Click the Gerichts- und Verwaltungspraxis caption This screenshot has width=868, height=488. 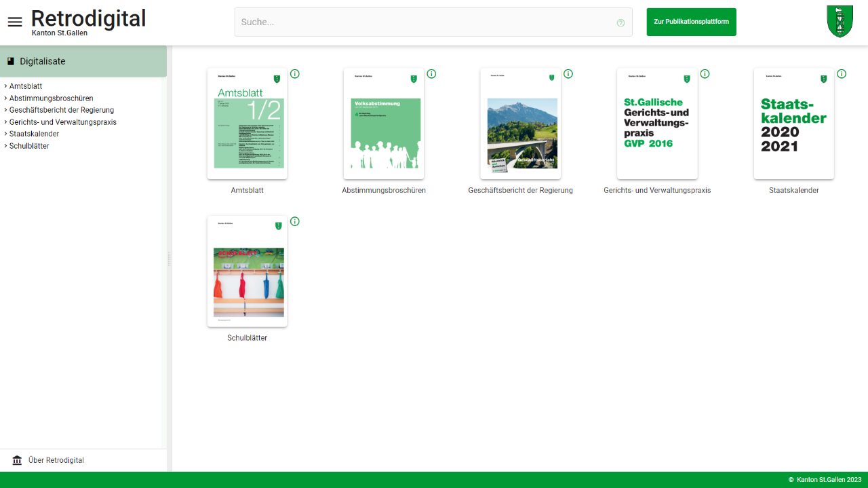pos(657,191)
